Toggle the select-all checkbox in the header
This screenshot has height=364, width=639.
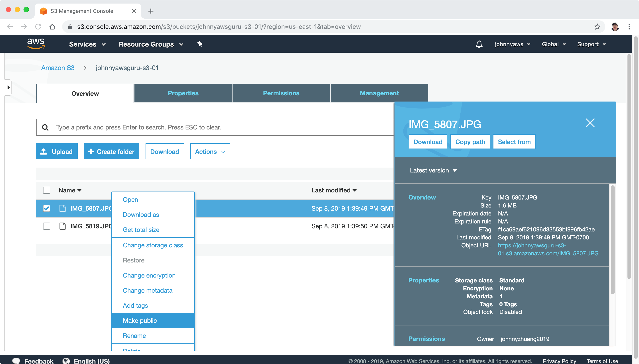click(x=47, y=190)
